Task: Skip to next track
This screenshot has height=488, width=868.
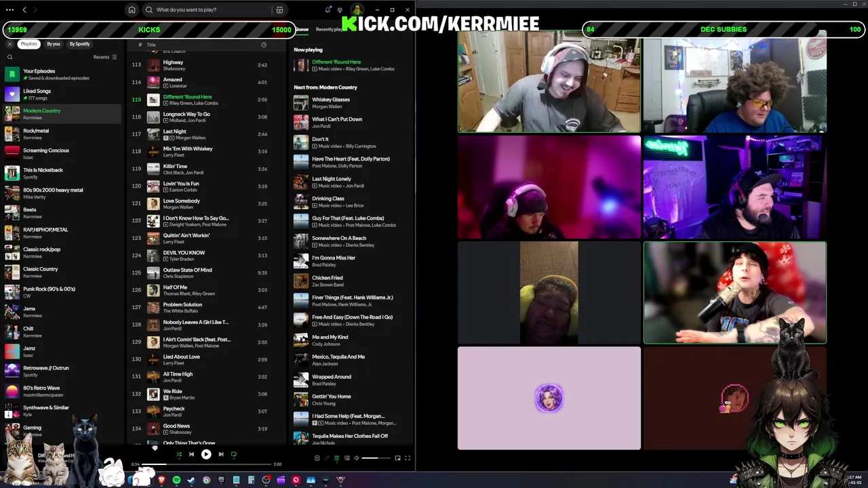Action: [220, 455]
